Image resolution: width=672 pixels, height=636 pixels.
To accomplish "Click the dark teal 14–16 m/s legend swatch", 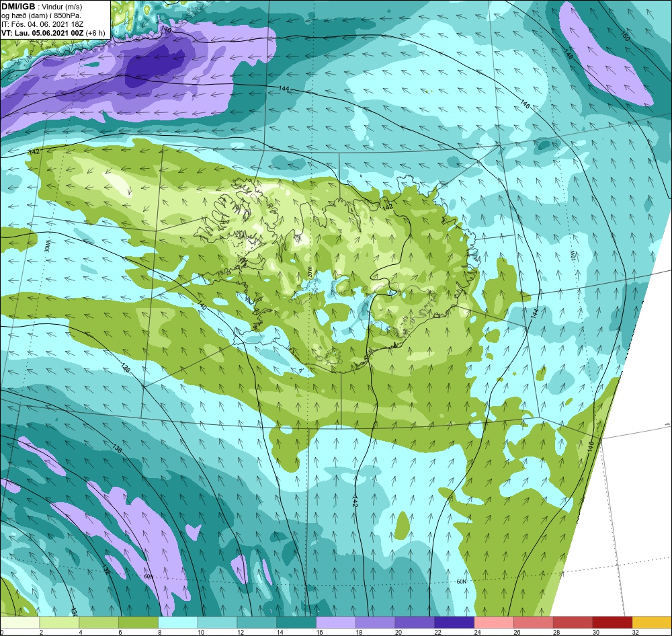I will pos(296,623).
